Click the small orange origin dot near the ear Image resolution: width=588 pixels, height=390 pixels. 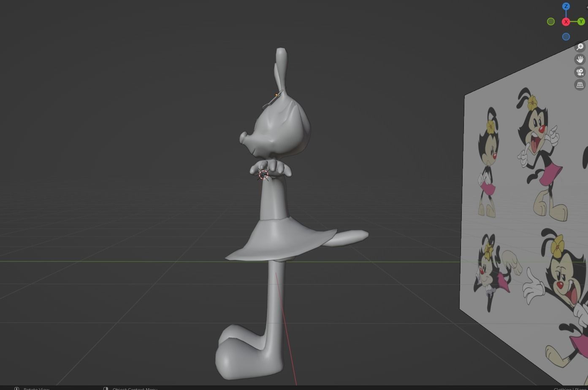276,95
